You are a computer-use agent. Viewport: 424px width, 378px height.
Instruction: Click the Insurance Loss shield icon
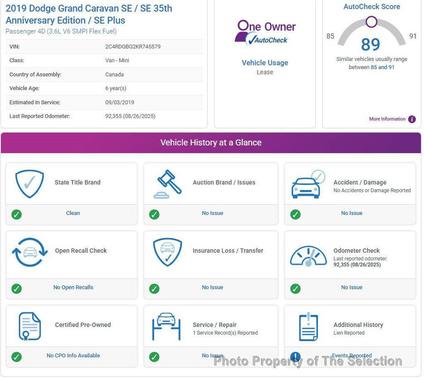(168, 252)
